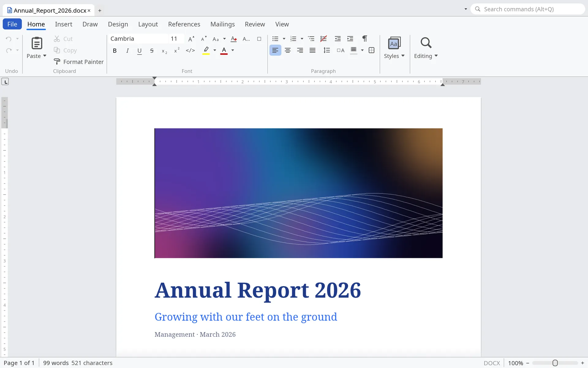Viewport: 588px width, 368px height.
Task: Open the Change Case dropdown arrow
Action: point(224,39)
